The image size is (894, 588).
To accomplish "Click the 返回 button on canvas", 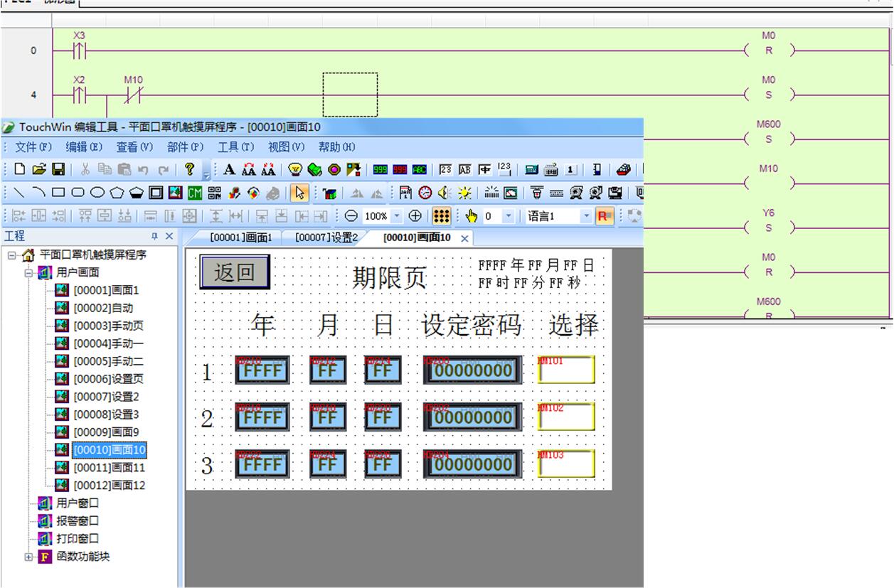I will point(235,273).
